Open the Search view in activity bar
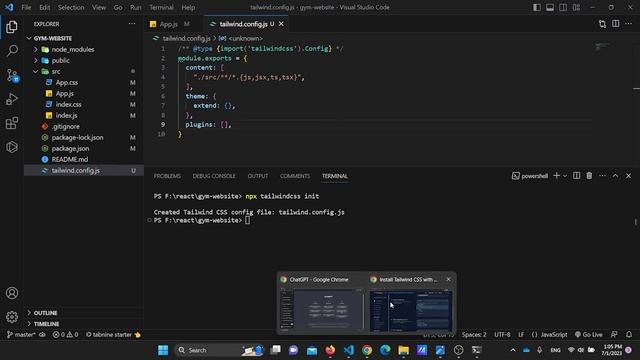Screen dimensions: 640x360 [x=12, y=51]
